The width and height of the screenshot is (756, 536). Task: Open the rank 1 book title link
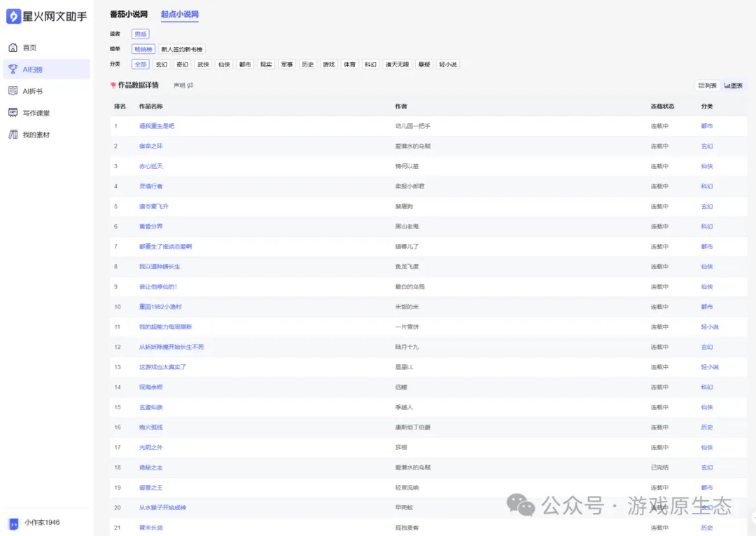tap(157, 126)
